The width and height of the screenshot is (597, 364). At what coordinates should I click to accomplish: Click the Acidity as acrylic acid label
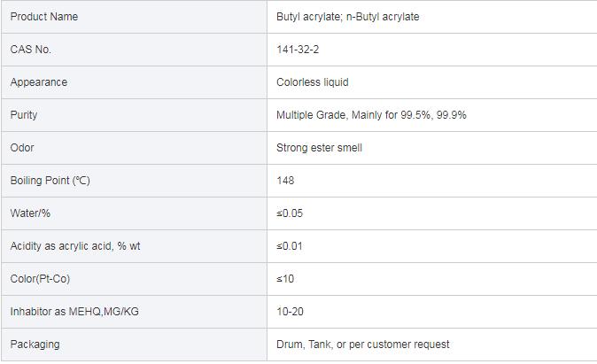coord(75,246)
